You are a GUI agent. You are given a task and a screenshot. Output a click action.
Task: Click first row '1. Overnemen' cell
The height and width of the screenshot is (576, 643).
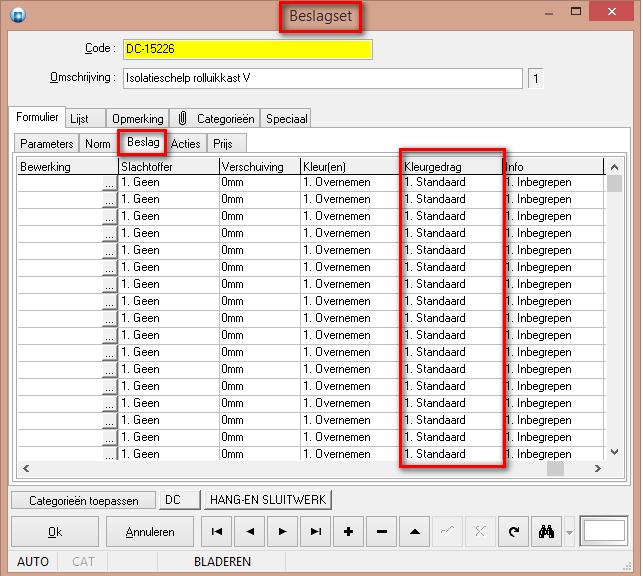[x=351, y=182]
